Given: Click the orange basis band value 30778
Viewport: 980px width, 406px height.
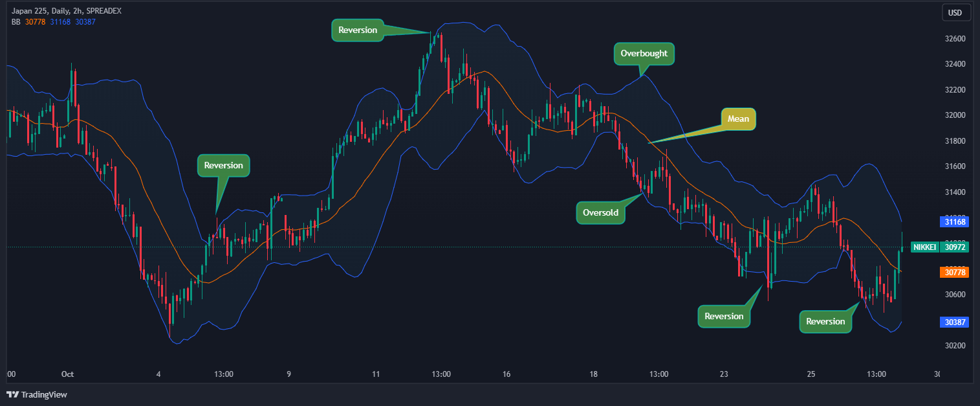Looking at the screenshot, I should (x=34, y=21).
